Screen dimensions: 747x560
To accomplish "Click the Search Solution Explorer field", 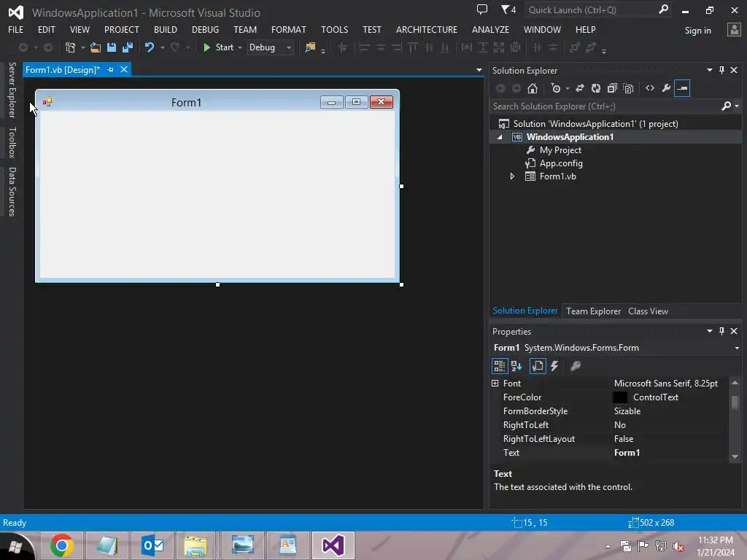I will point(605,106).
